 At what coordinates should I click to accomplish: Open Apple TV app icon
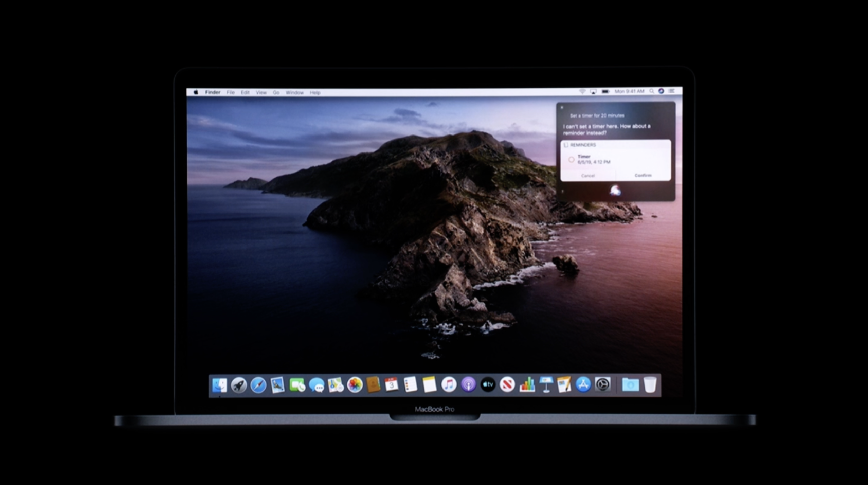pyautogui.click(x=488, y=385)
